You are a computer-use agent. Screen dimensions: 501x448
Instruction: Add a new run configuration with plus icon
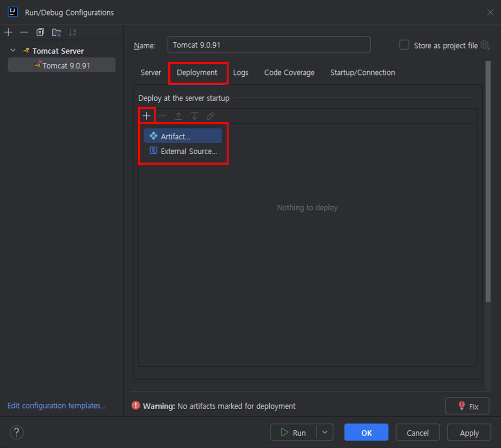pyautogui.click(x=8, y=32)
